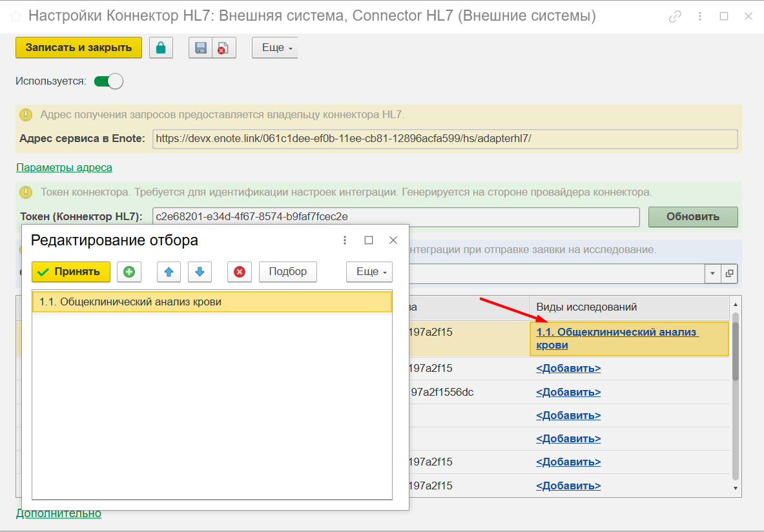Toggle the Используется switch

(x=108, y=81)
